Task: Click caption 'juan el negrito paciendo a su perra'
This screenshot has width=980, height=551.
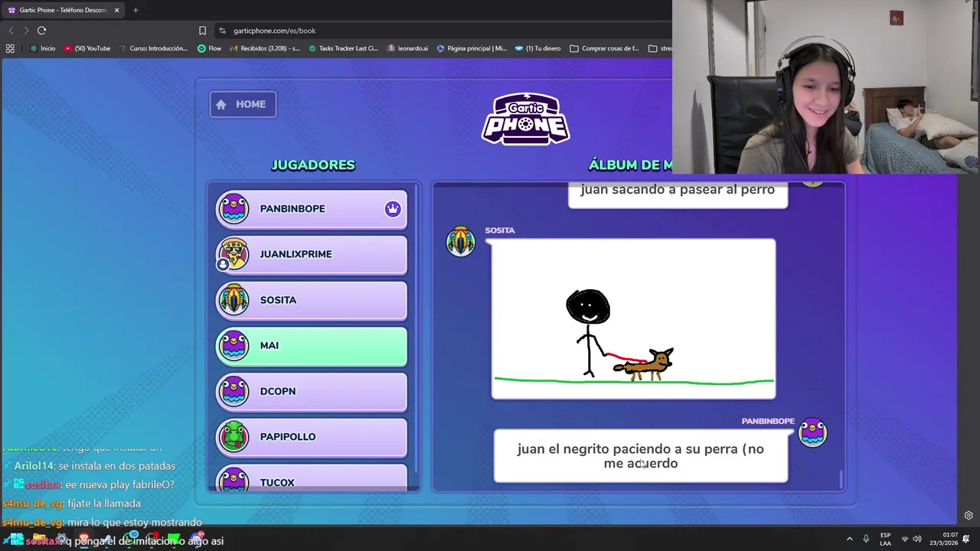Action: [x=640, y=456]
